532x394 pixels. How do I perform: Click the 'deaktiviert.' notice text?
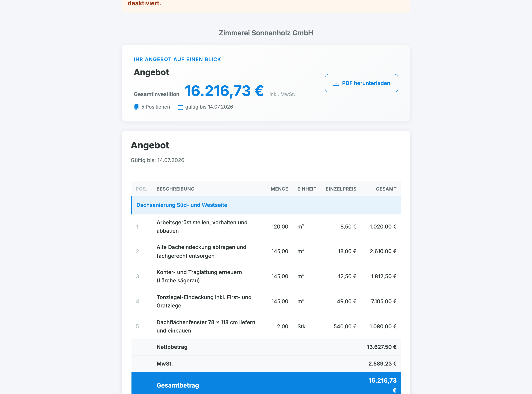[x=144, y=3]
